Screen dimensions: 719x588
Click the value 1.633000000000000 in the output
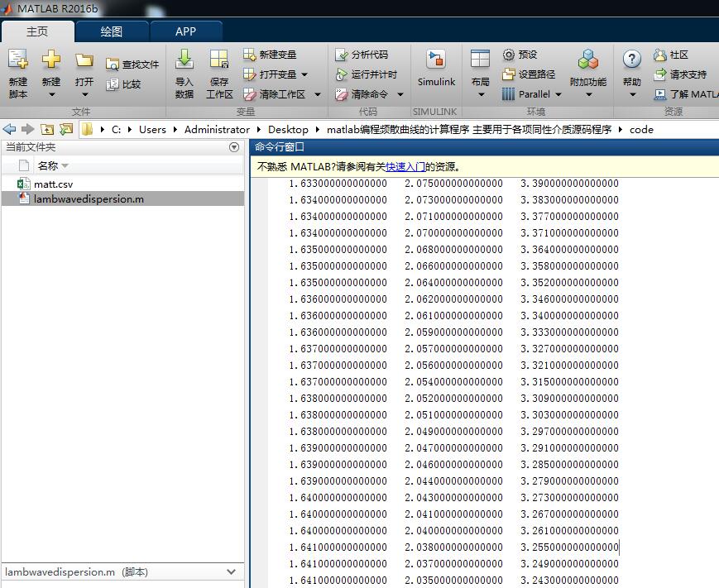click(338, 184)
